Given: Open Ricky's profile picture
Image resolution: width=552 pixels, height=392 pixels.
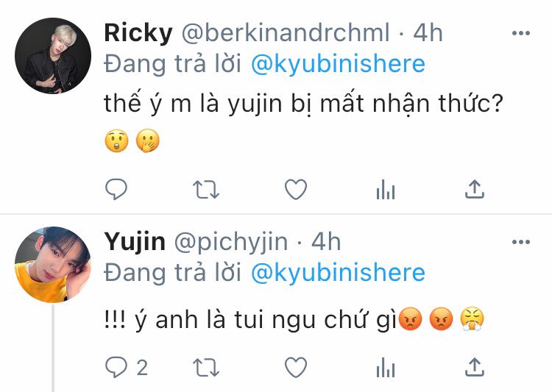Looking at the screenshot, I should click(53, 56).
